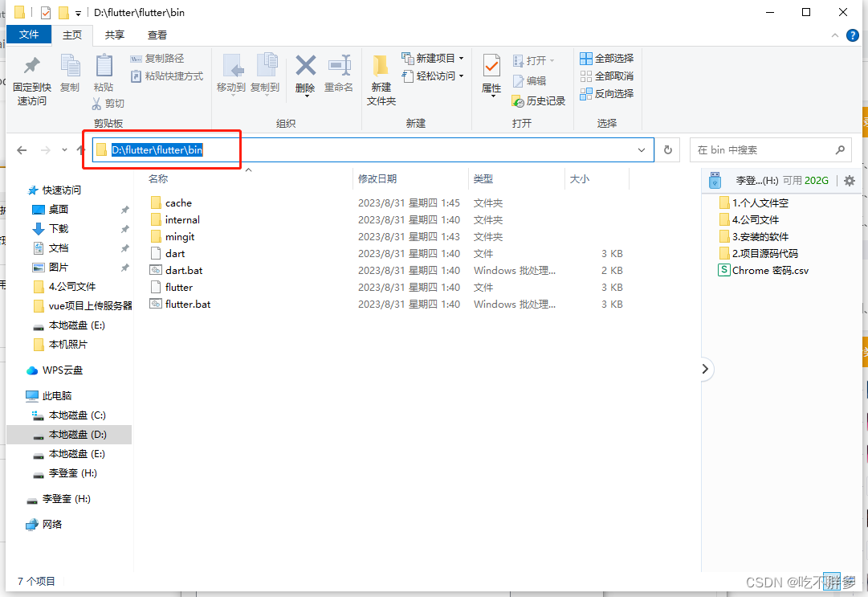The width and height of the screenshot is (868, 597).
Task: Collapse the side panel with chevron arrow
Action: pyautogui.click(x=705, y=369)
